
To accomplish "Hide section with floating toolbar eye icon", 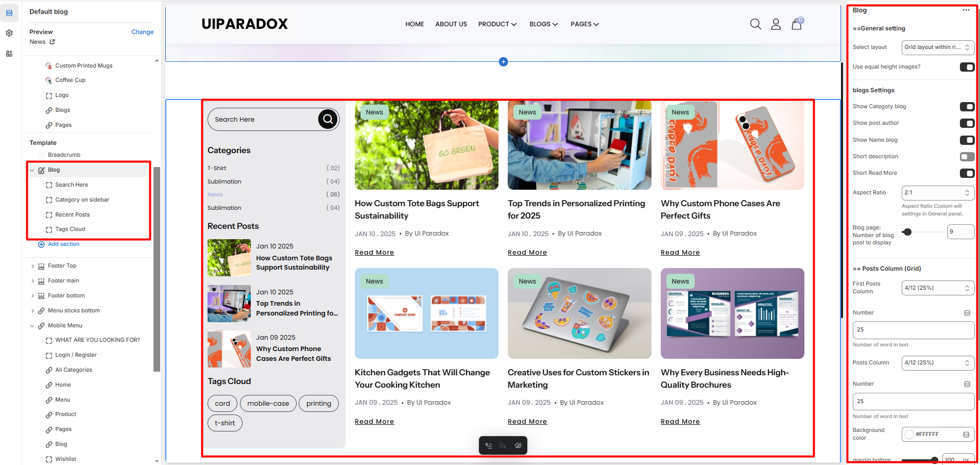I will pos(518,445).
